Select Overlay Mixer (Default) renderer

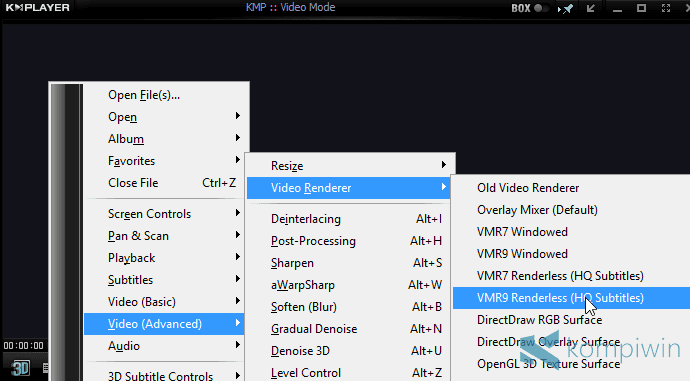571,210
